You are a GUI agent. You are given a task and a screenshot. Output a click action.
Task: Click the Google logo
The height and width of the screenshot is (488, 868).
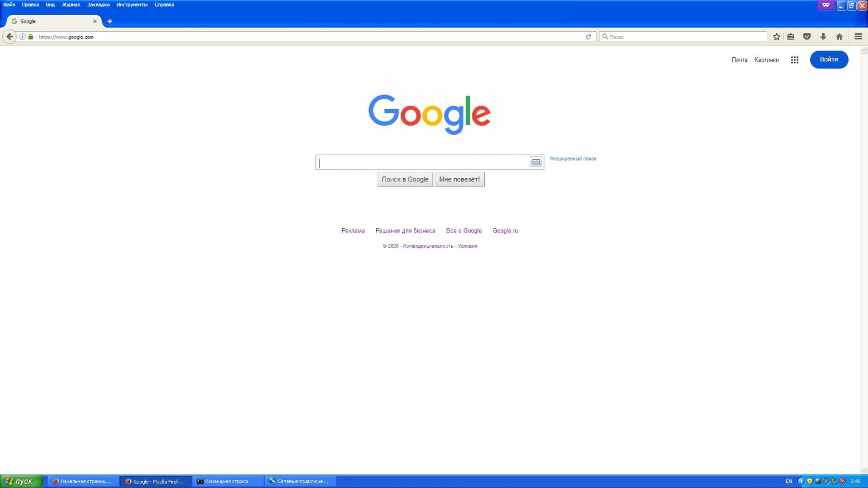pyautogui.click(x=429, y=114)
